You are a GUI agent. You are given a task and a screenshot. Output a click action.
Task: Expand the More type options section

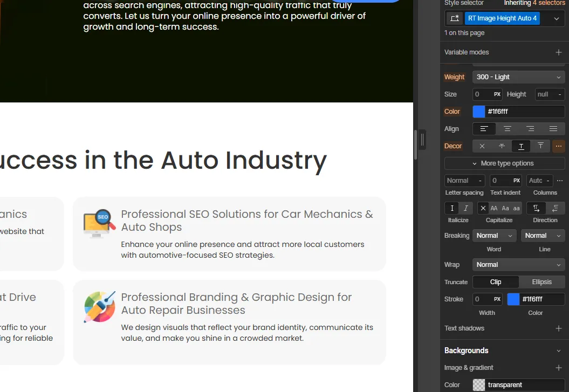pos(504,163)
